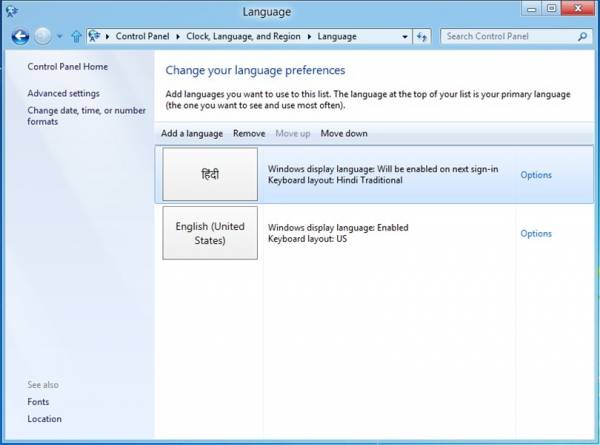The height and width of the screenshot is (445, 600).
Task: Click the search magnifier icon
Action: pyautogui.click(x=582, y=37)
